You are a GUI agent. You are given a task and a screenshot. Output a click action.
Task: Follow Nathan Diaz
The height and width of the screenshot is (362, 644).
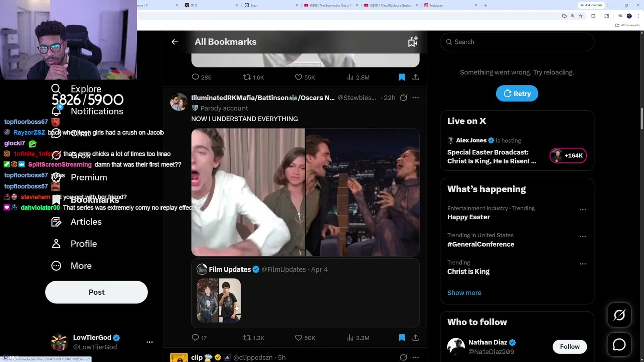570,346
